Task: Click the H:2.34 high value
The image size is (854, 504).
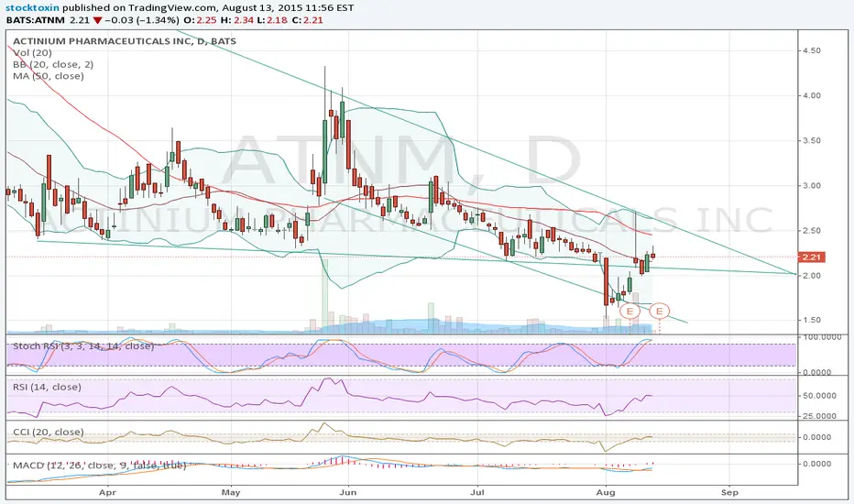Action: (237, 20)
